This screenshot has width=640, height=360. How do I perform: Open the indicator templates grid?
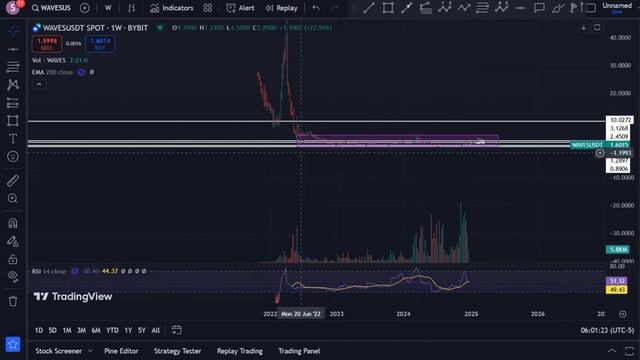click(x=208, y=8)
